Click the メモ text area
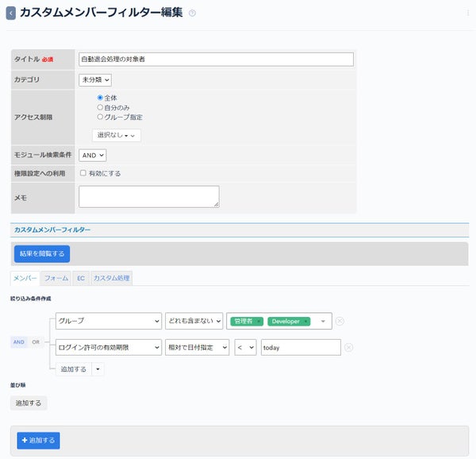Viewport: 476px width, 459px height. click(x=149, y=197)
